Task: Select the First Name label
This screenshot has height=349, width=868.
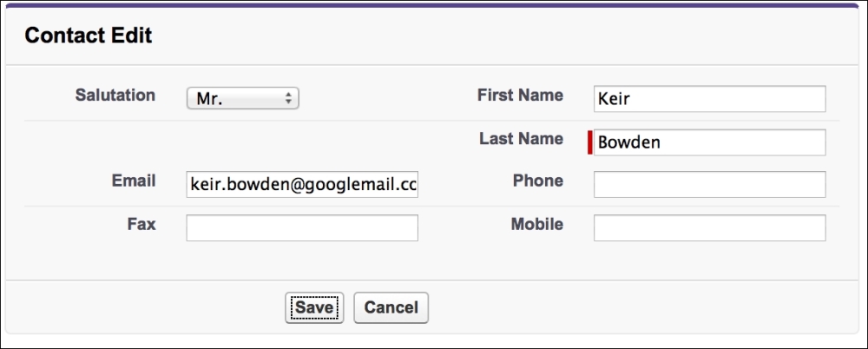Action: (x=520, y=95)
